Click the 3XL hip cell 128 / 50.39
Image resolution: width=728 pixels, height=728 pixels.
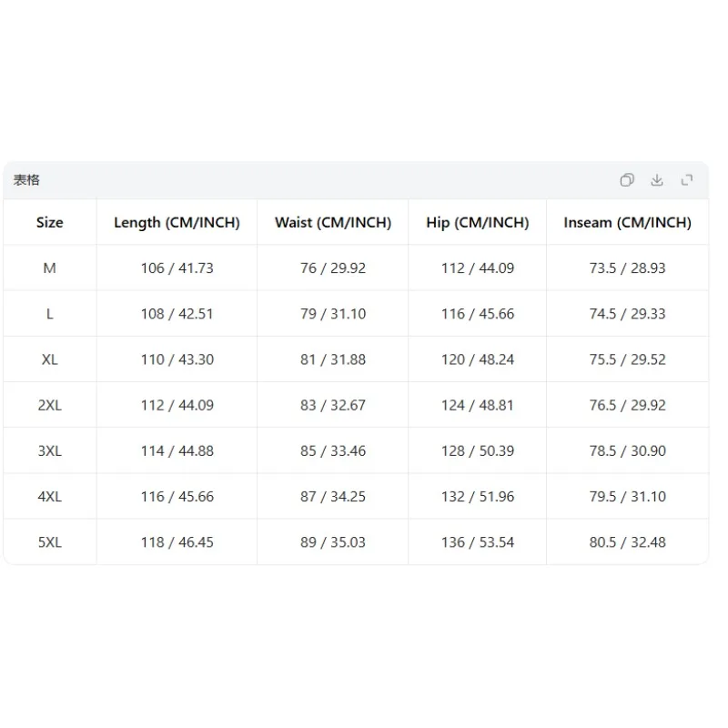[x=478, y=450]
